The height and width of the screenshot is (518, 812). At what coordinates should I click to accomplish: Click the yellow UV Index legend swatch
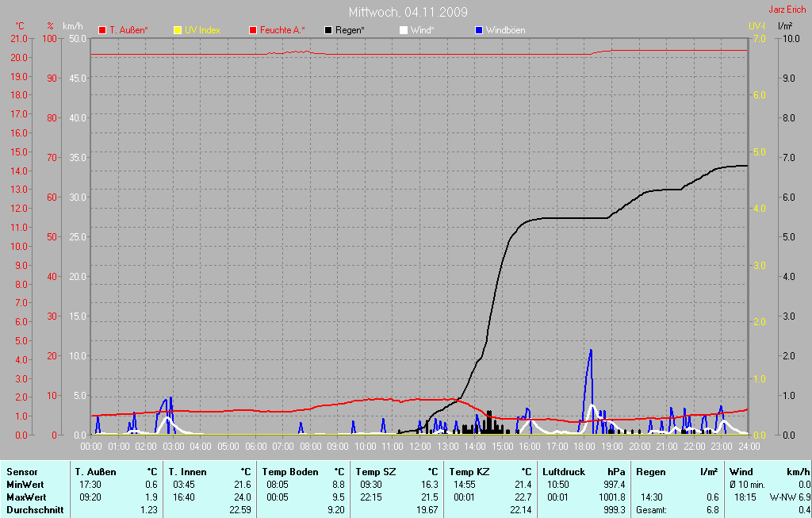tap(177, 30)
